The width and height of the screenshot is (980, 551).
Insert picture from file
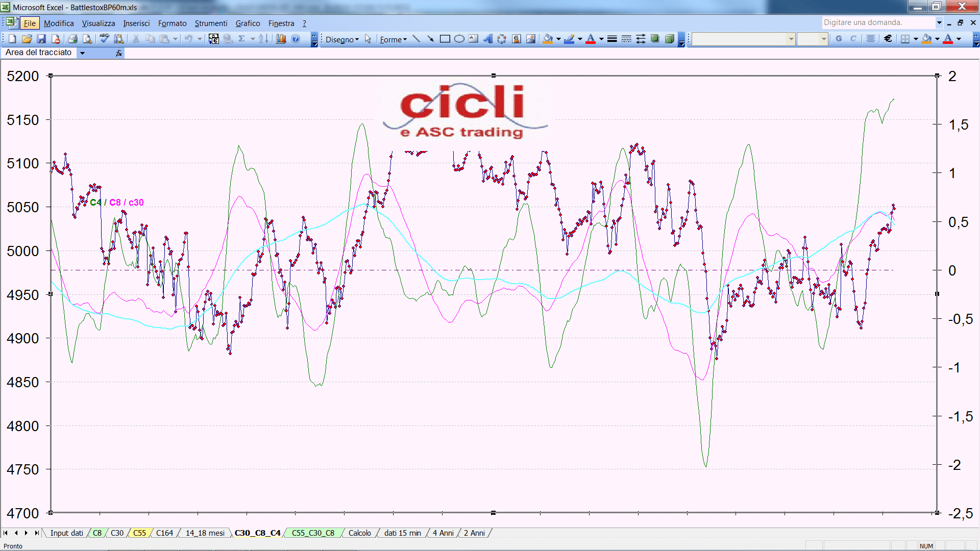(531, 39)
